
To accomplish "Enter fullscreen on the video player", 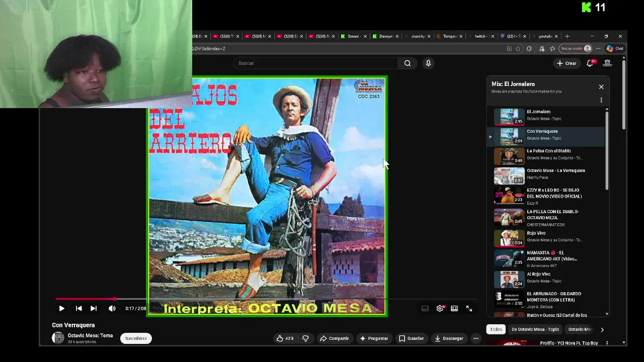I will pyautogui.click(x=469, y=308).
